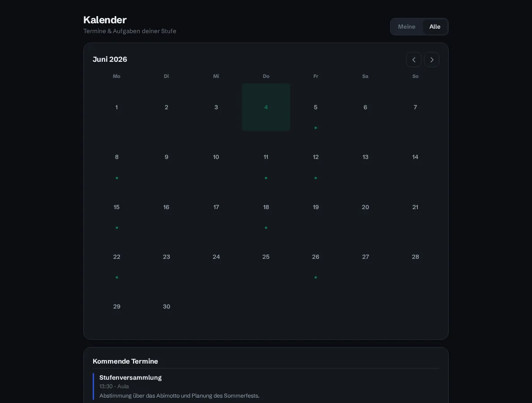This screenshot has height=403, width=532.
Task: Open day 15 in the calendar
Action: 116,207
